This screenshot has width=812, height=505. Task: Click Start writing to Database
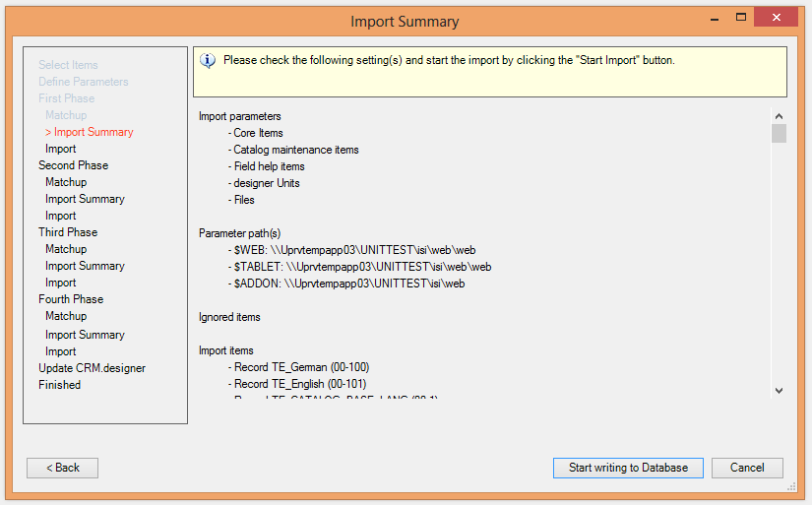(628, 468)
